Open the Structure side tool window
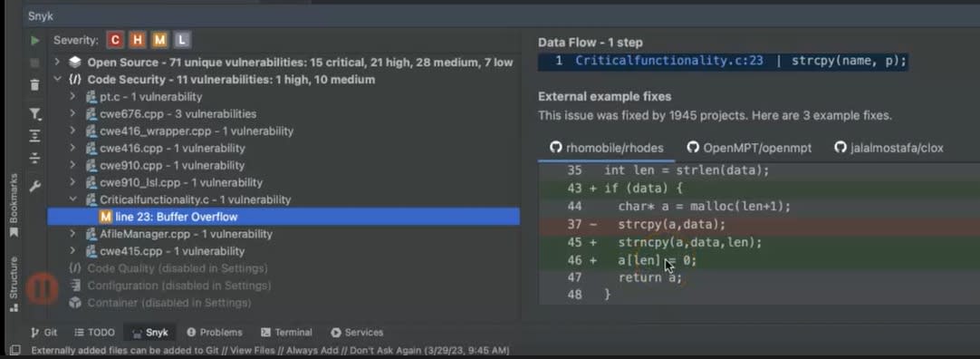Viewport: 980px width, 359px height. coord(14,284)
